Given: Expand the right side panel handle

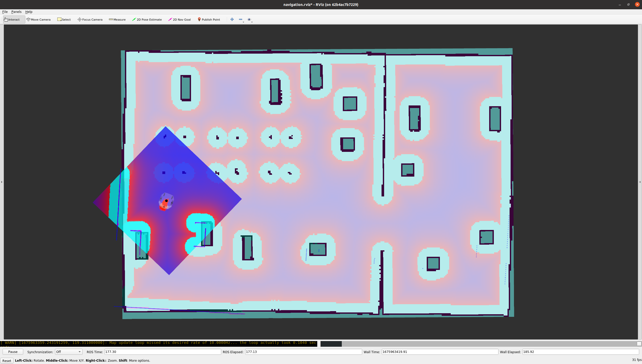Looking at the screenshot, I should (x=640, y=182).
